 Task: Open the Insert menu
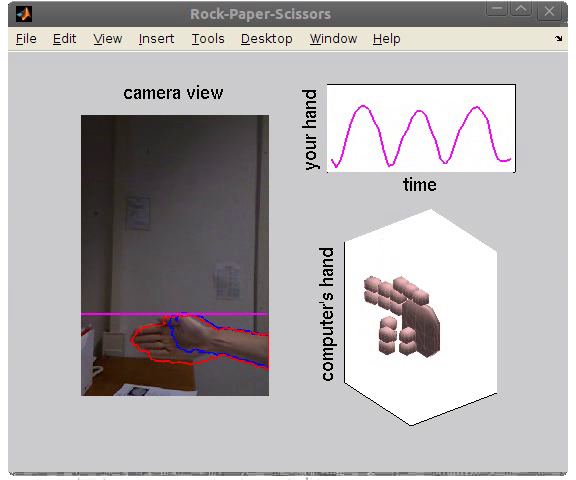[x=156, y=39]
